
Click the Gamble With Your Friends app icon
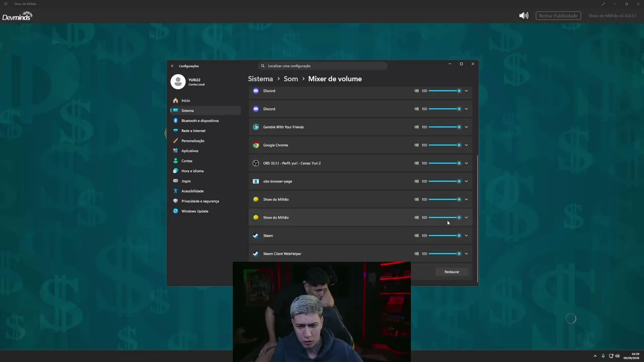click(256, 127)
